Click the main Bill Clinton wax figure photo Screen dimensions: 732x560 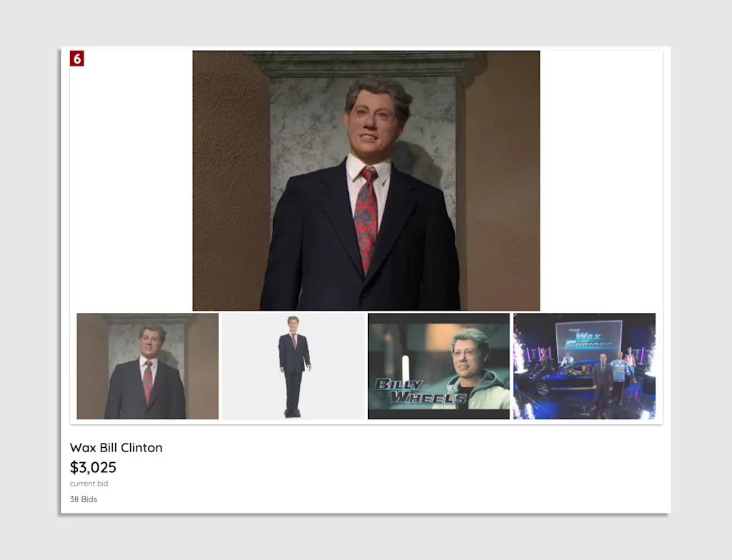pyautogui.click(x=366, y=179)
